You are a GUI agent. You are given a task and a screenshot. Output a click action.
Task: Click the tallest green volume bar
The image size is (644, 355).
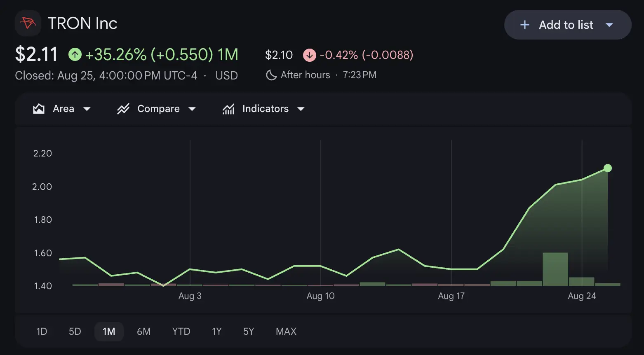(x=555, y=269)
